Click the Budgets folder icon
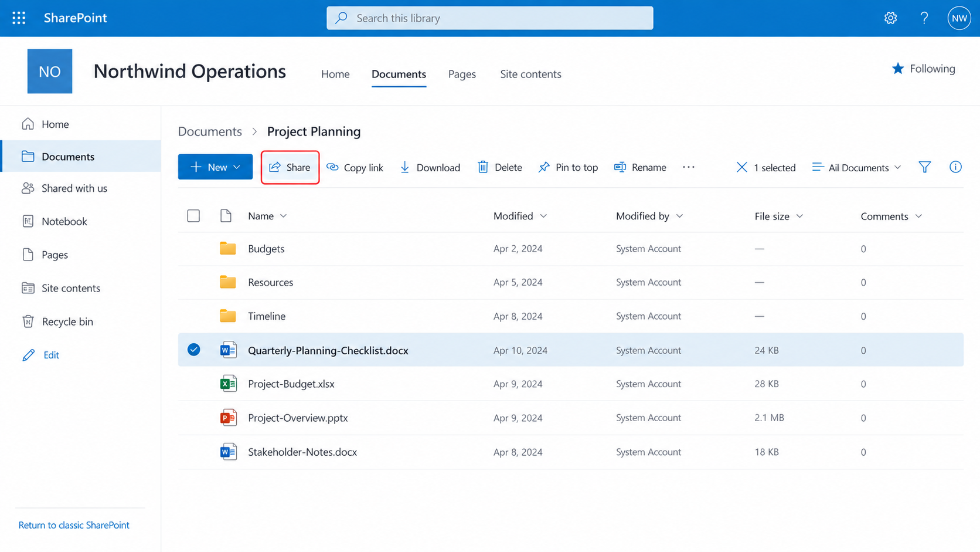 point(228,249)
